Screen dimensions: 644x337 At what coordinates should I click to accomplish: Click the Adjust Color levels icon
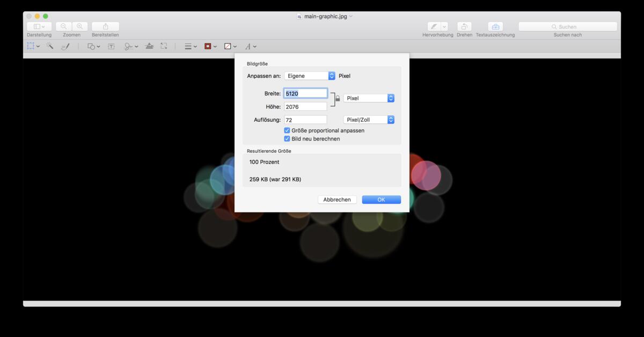pos(149,46)
